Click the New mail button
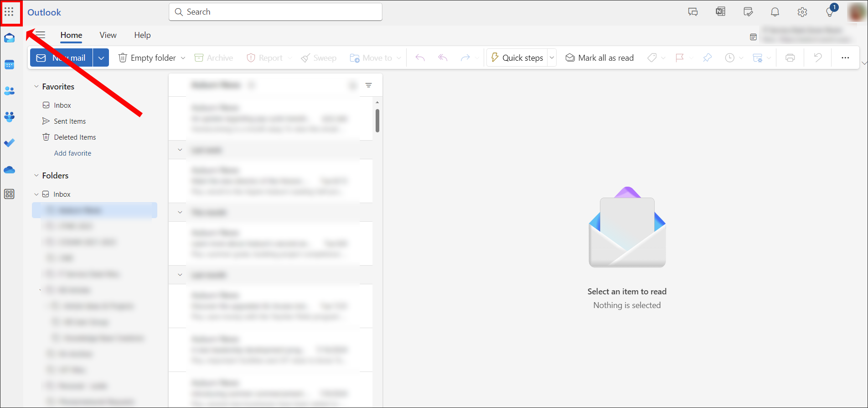Screen dimensions: 868x408 click(x=62, y=58)
